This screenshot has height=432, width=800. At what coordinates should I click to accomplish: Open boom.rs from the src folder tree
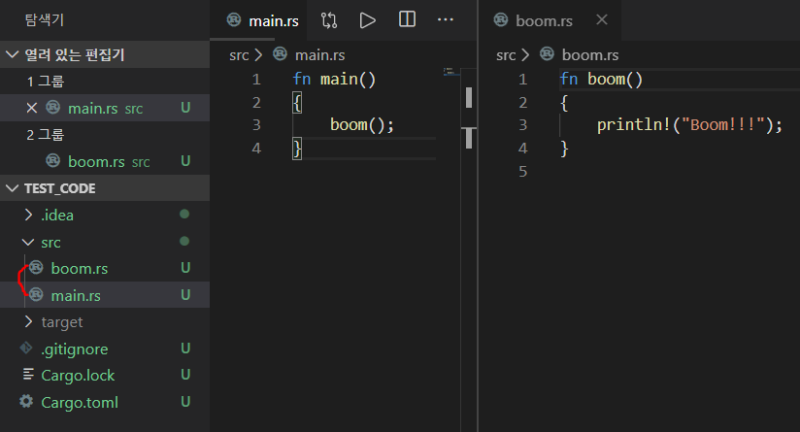click(x=78, y=268)
